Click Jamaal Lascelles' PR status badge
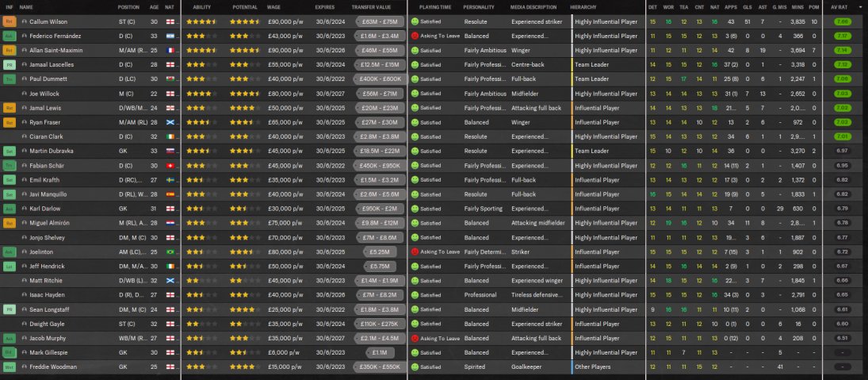This screenshot has height=380, width=868. click(x=10, y=65)
